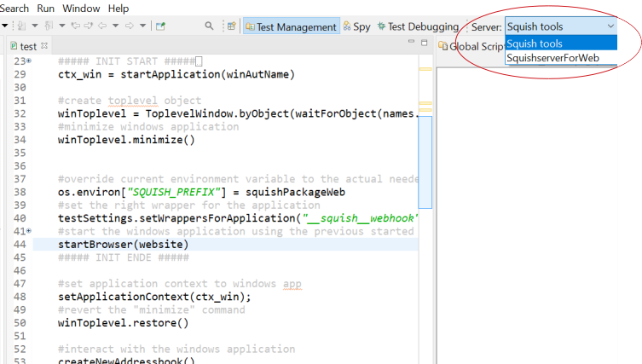Click the Previous Annotation toolbar icon

click(47, 26)
